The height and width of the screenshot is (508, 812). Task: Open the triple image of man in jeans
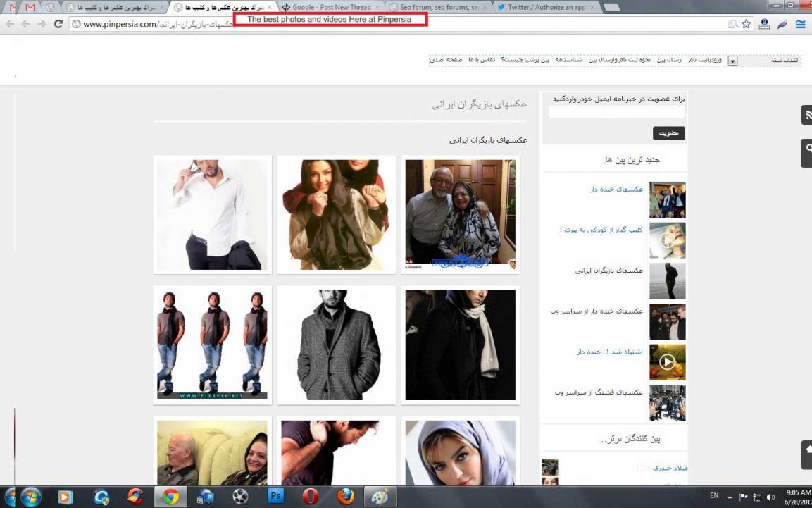click(212, 345)
